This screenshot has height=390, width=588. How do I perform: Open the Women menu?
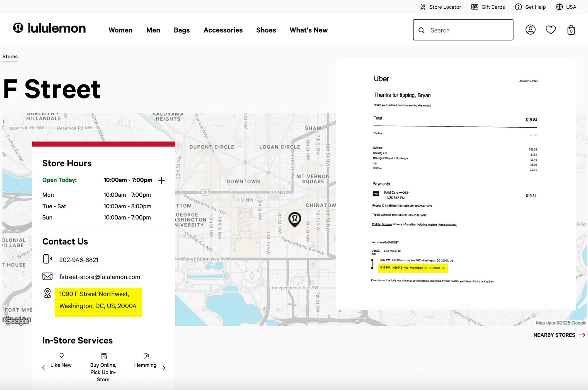tap(120, 30)
